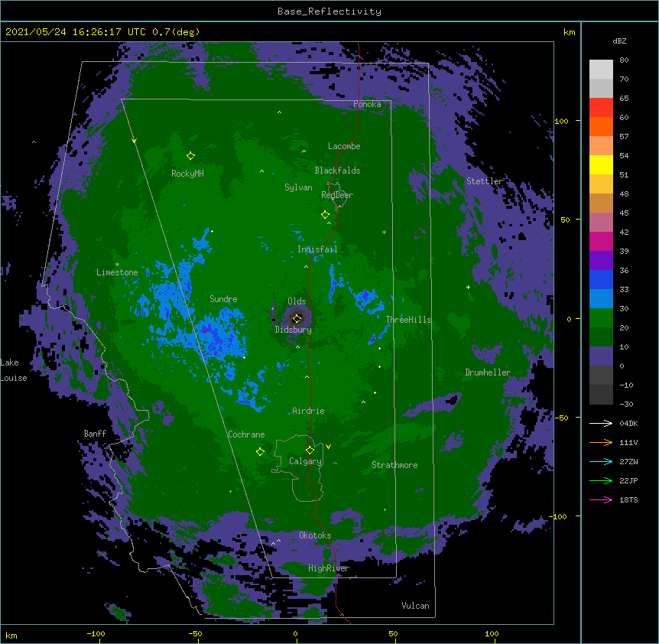Image resolution: width=659 pixels, height=644 pixels.
Task: Click the Cochrane label
Action: click(246, 434)
